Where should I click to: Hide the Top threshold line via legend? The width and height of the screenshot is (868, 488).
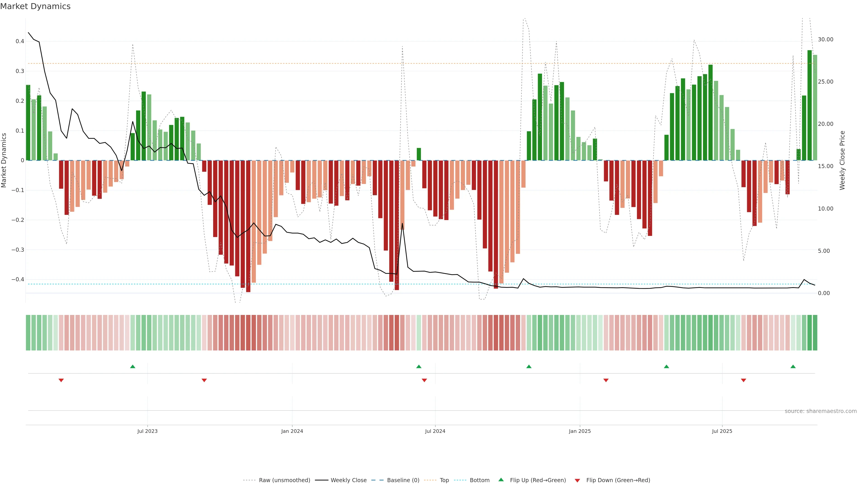click(444, 480)
